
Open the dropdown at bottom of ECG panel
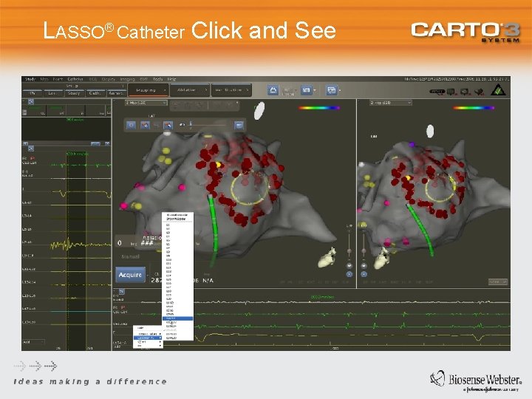[x=33, y=342]
